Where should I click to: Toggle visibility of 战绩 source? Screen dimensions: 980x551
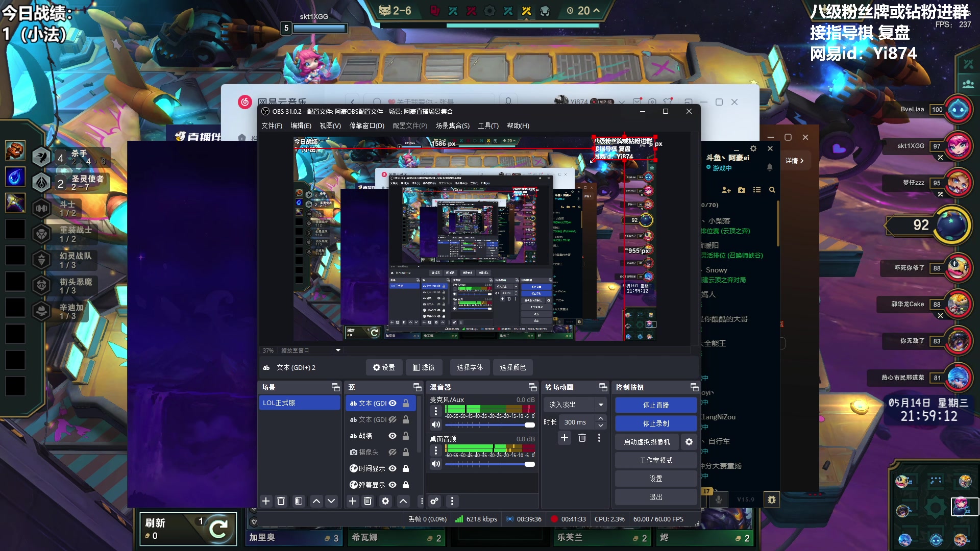coord(393,436)
